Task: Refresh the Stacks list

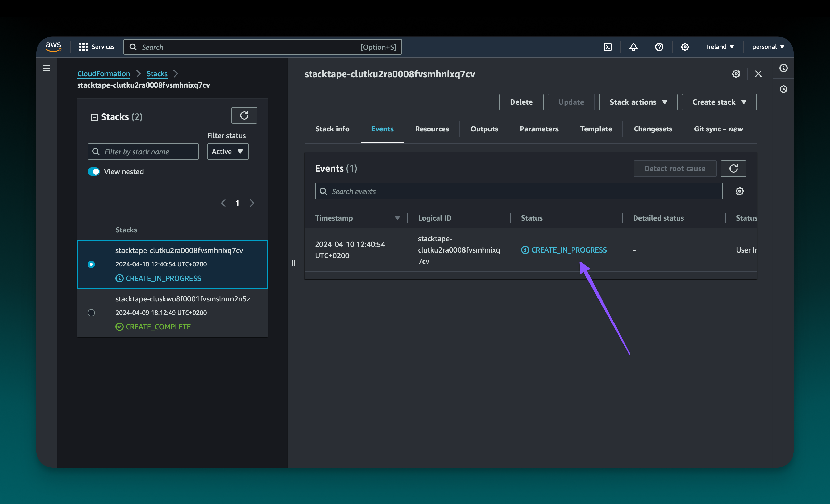Action: tap(244, 115)
